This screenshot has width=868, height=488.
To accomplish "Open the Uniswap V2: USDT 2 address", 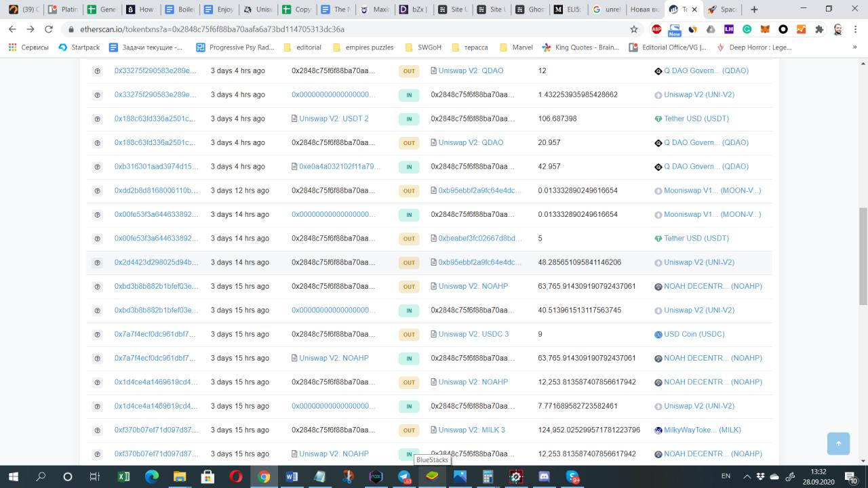I will [334, 119].
